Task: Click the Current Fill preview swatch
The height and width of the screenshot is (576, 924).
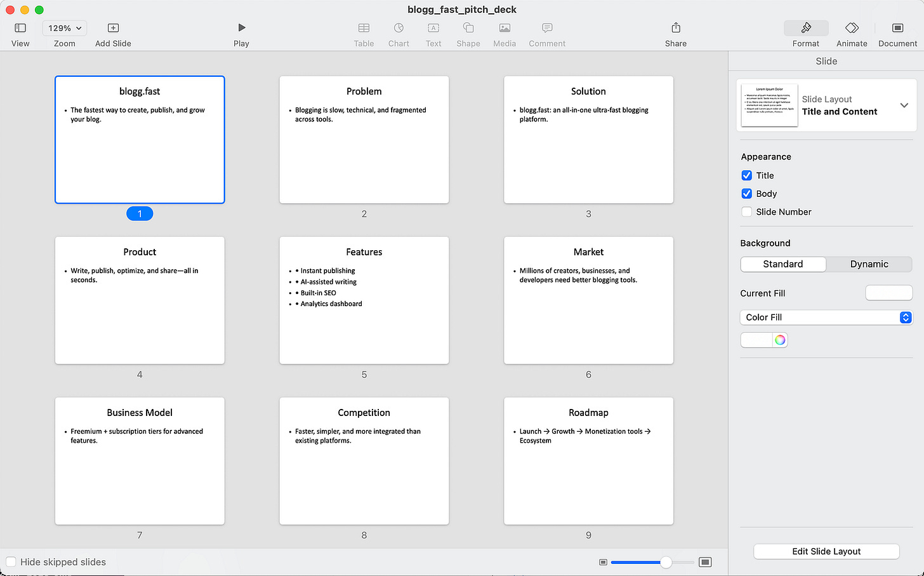Action: [x=888, y=293]
